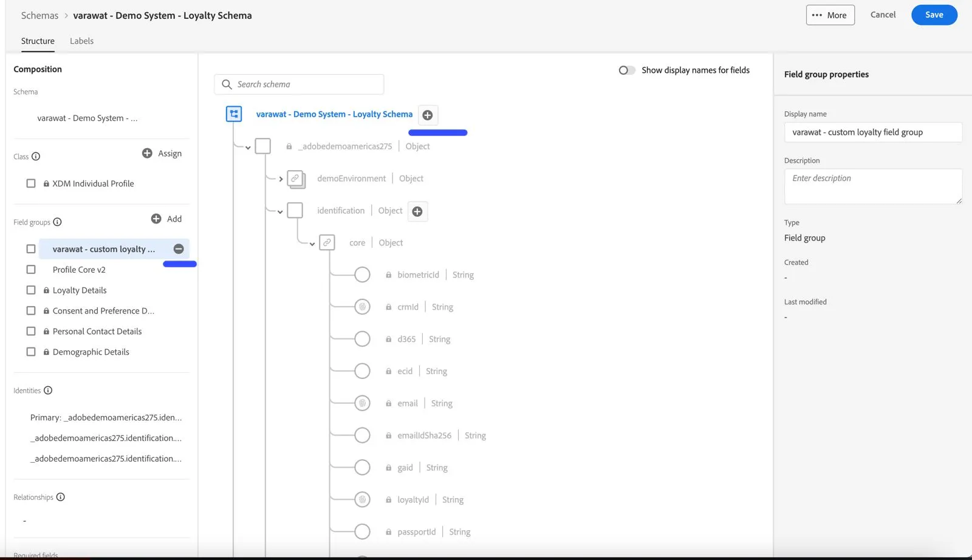Switch to Structure tab
This screenshot has height=560, width=972.
[38, 41]
